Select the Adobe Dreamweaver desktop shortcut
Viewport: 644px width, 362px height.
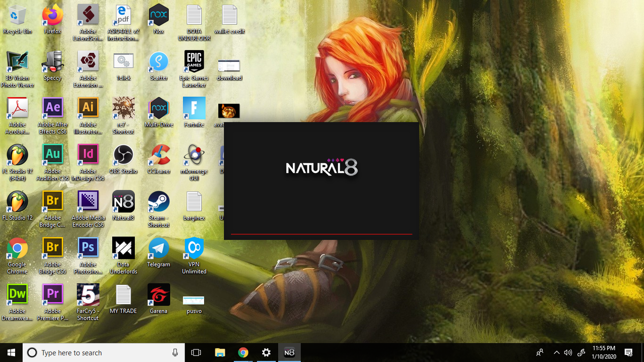17,303
